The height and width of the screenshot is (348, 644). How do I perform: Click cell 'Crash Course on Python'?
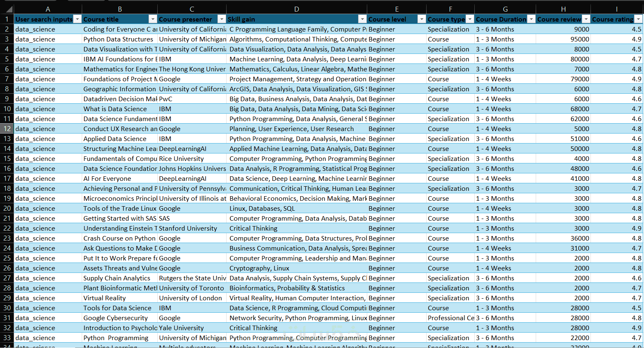[120, 238]
